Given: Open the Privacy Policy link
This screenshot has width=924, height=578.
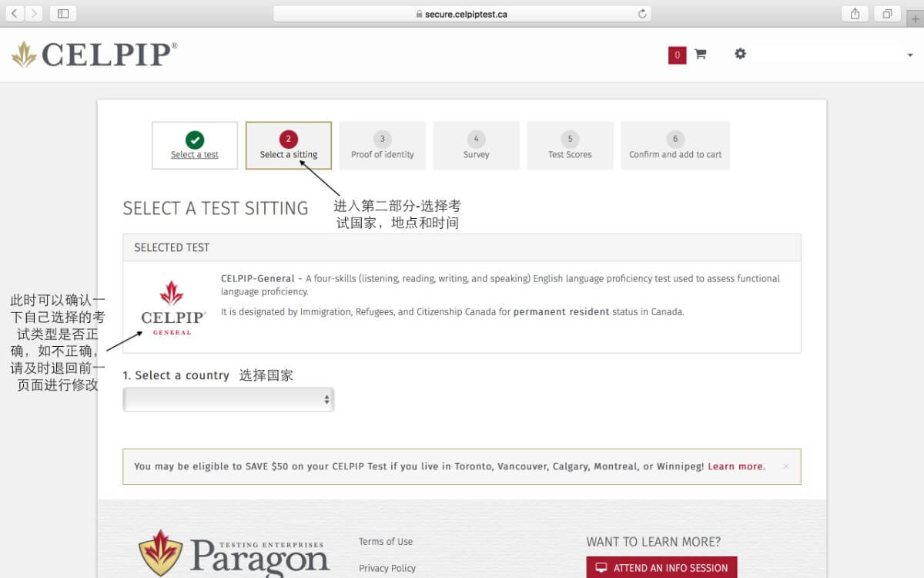Looking at the screenshot, I should (387, 568).
